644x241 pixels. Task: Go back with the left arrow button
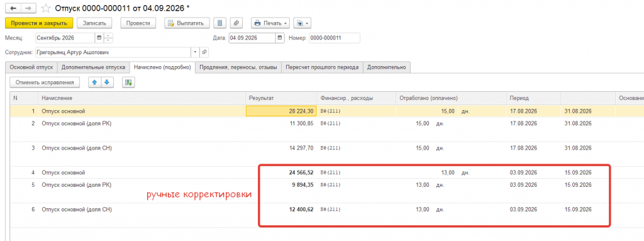tap(13, 8)
